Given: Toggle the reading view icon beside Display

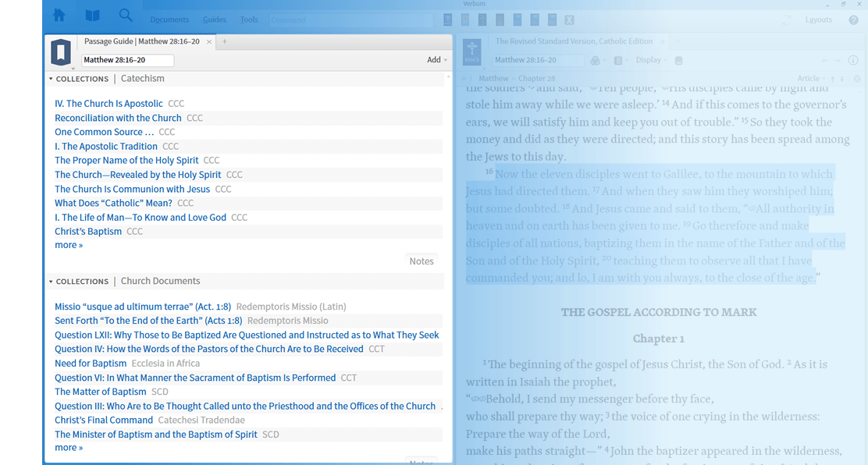Looking at the screenshot, I should 678,60.
